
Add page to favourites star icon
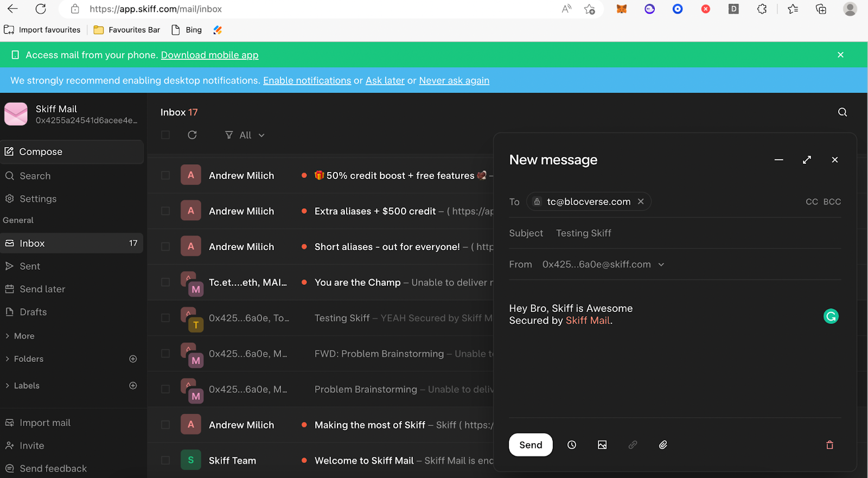coord(590,9)
